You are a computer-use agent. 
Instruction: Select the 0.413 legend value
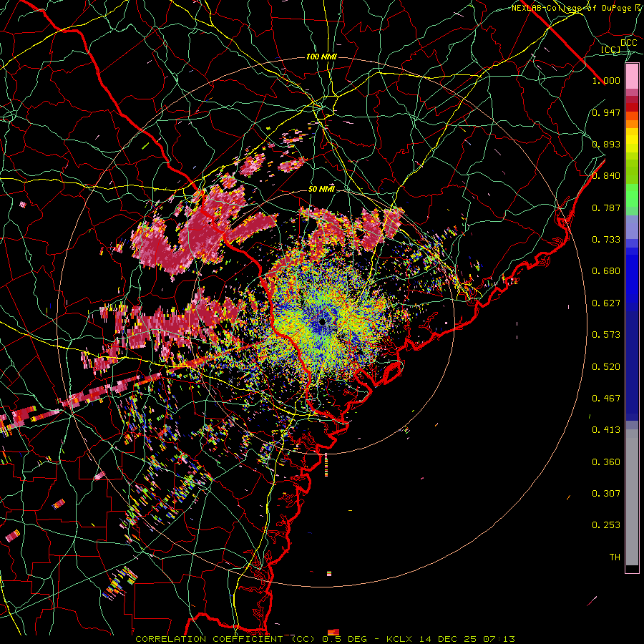click(x=606, y=430)
